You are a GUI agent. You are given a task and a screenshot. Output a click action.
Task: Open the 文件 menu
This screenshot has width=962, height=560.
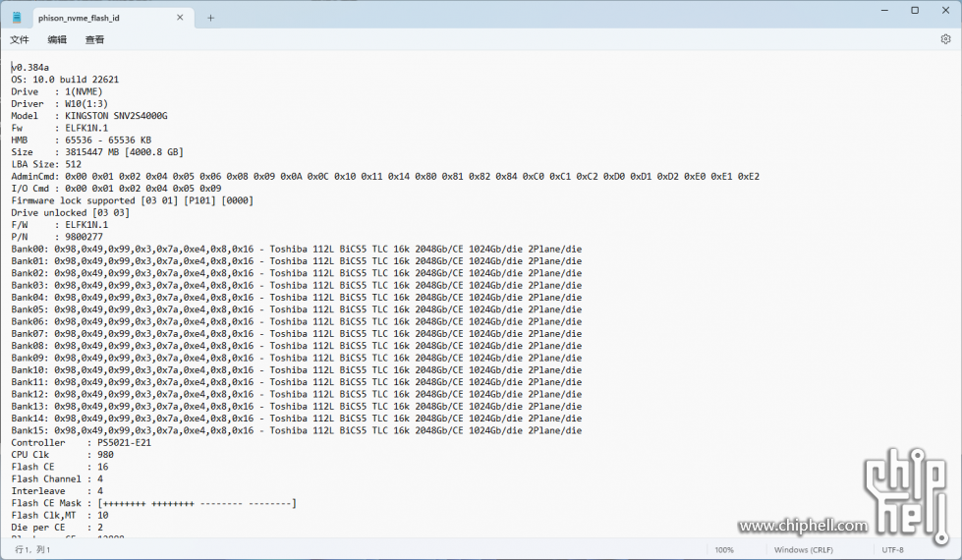pos(19,40)
